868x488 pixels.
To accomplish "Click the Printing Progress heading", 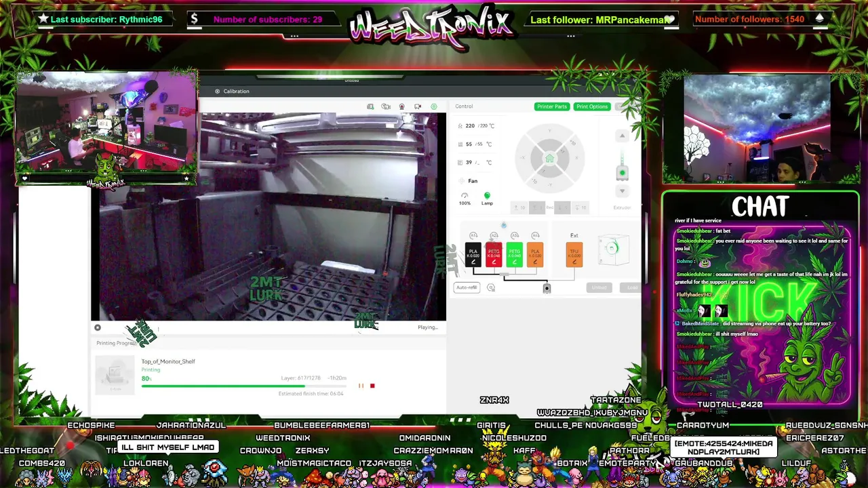I will pos(117,343).
